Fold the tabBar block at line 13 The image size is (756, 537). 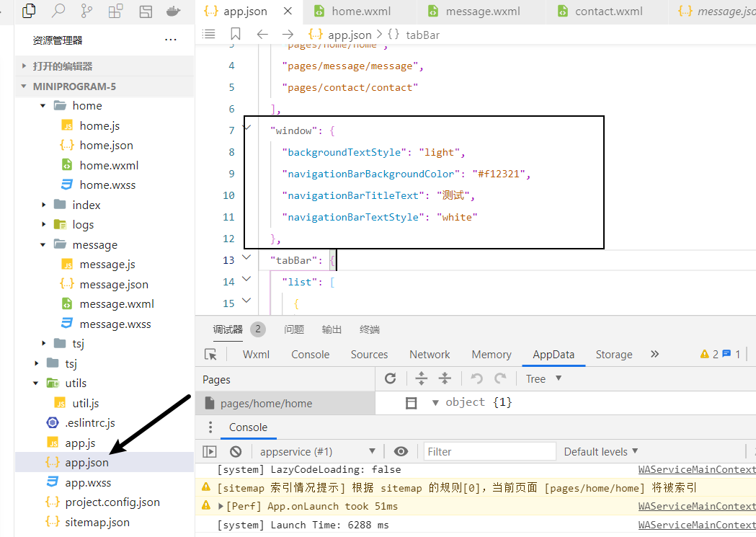(x=246, y=258)
